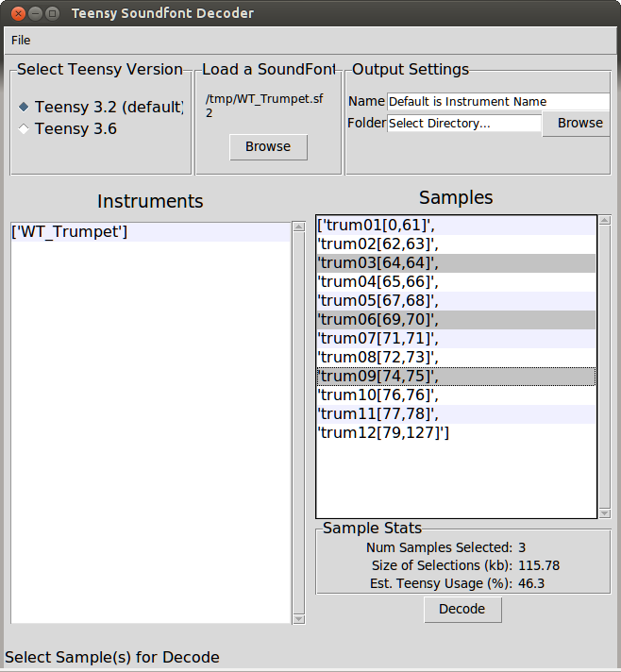Click Browse under Load a SoundFont
This screenshot has width=621, height=672.
pos(268,147)
